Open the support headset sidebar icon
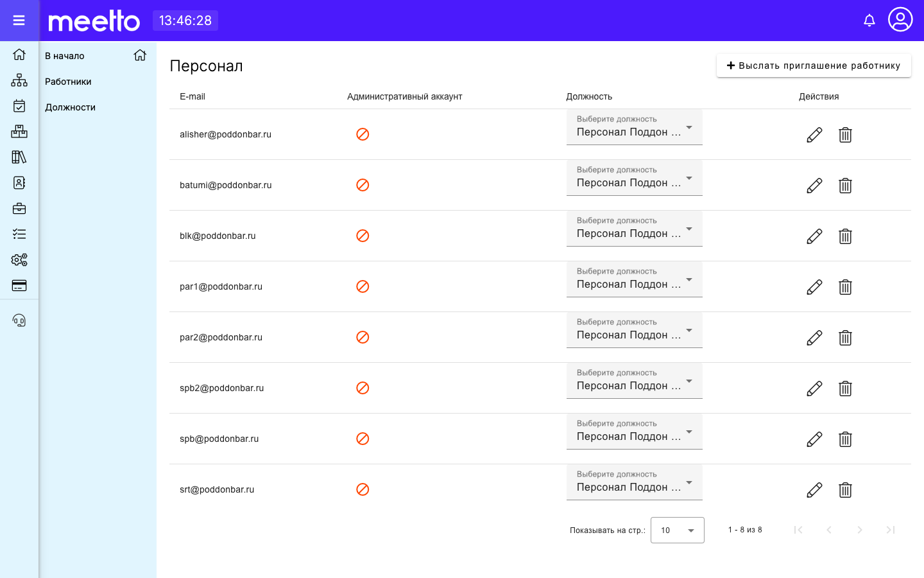The height and width of the screenshot is (578, 924). point(19,320)
